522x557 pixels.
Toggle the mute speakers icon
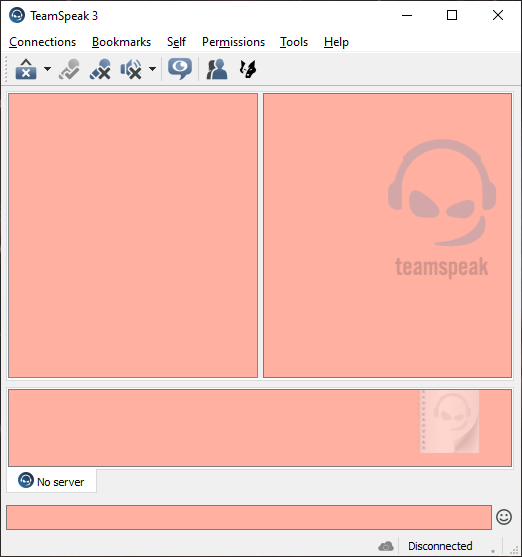[x=131, y=69]
